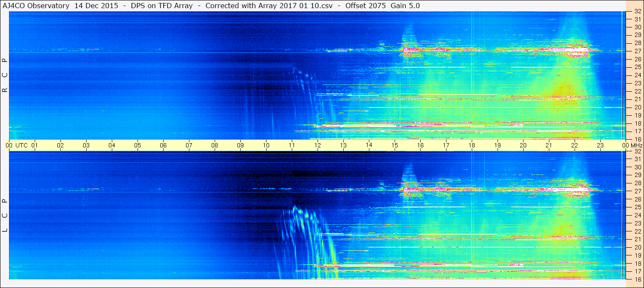Select the Gain 5.0 value in header

405,6
